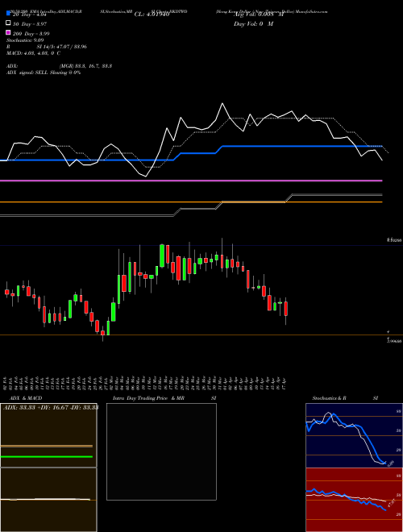Click the blue-background stochastics chart panel
Image resolution: width=403 pixels, height=532 pixels.
354,435
